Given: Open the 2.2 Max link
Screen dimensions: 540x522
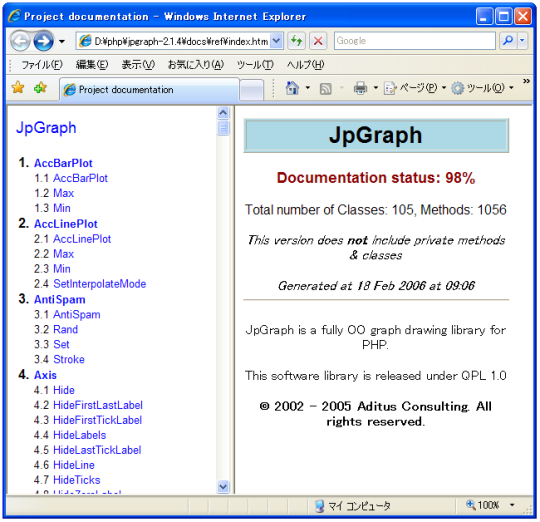Looking at the screenshot, I should 63,254.
